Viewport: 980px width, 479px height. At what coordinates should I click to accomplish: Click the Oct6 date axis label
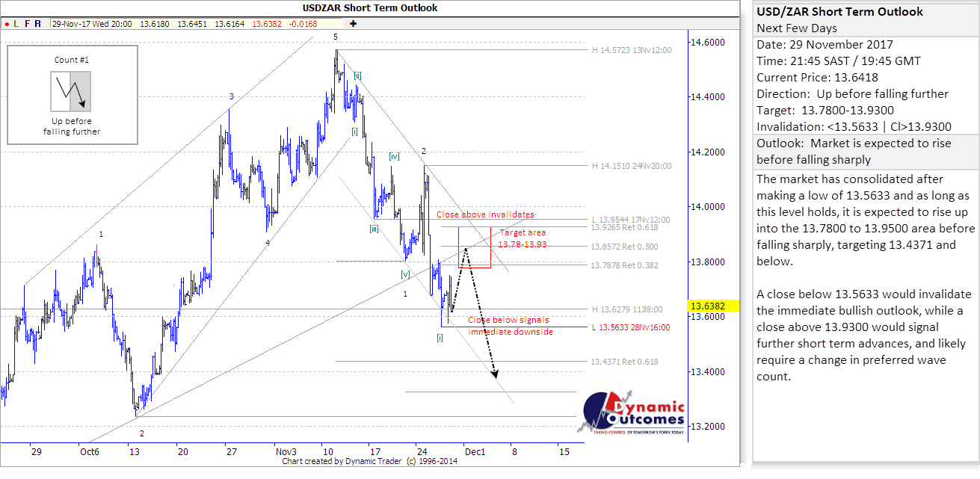(89, 451)
